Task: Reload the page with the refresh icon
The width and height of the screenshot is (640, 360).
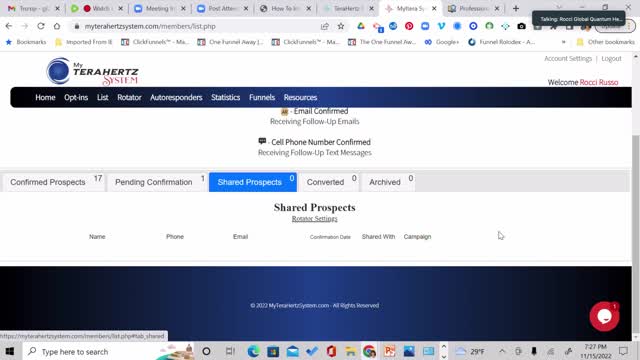Action: click(x=41, y=26)
